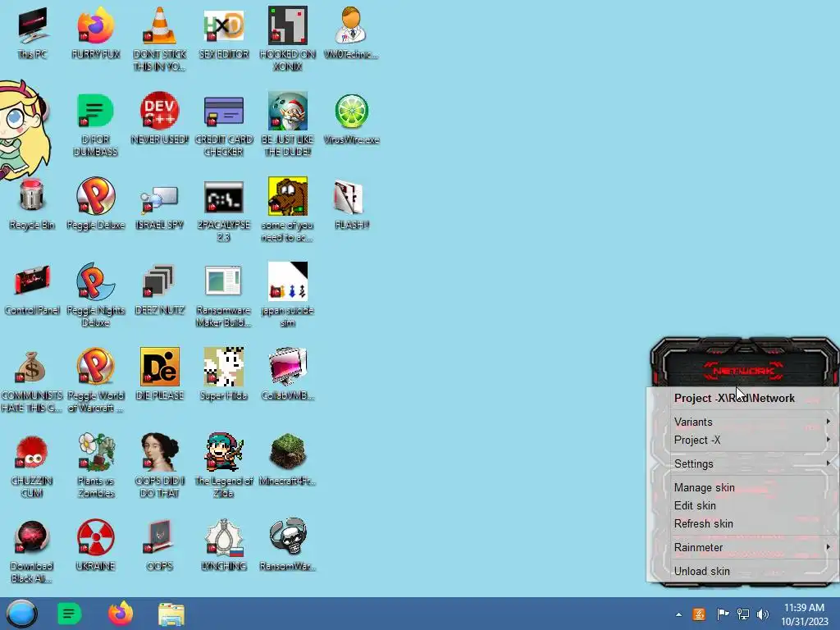840x630 pixels.
Task: Open Action Center flag tray icon
Action: coord(723,614)
